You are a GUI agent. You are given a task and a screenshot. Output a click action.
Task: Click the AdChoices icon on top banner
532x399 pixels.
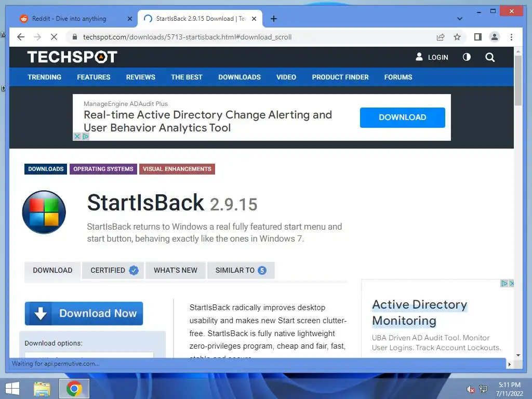click(86, 137)
